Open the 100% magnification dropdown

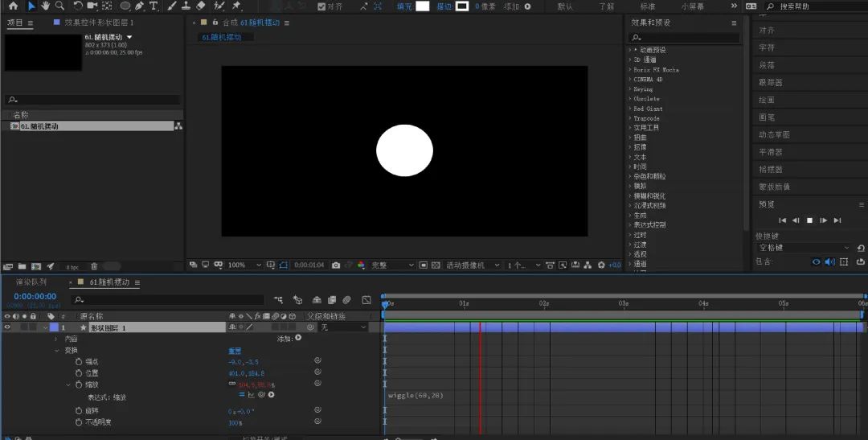click(x=244, y=265)
